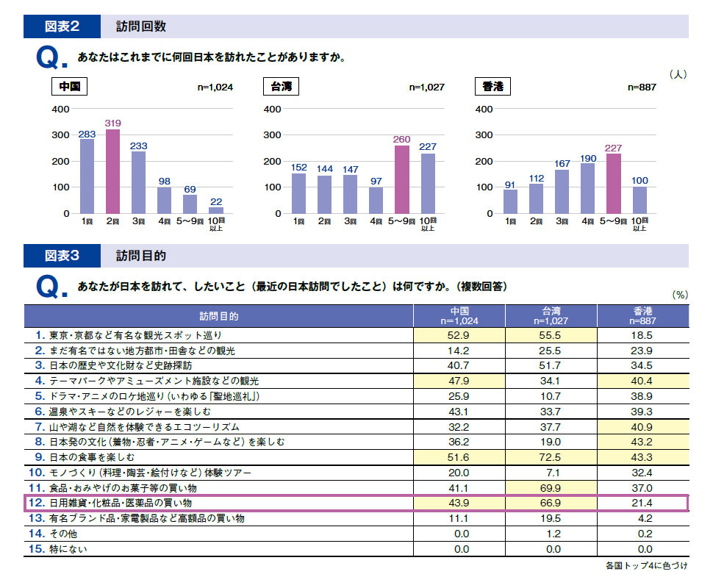The image size is (713, 588).
Task: Click the n=887 label above Hong Kong chart
Action: point(642,87)
